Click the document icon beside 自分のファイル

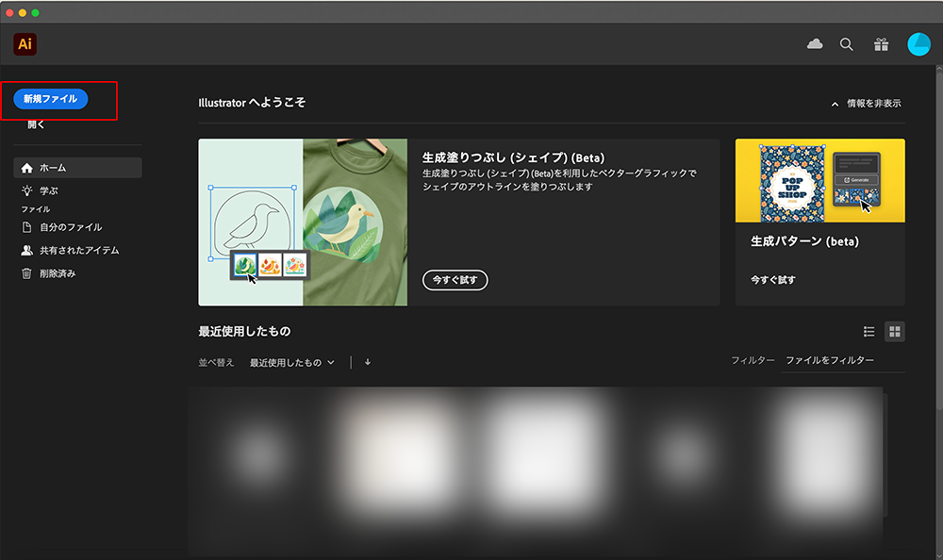tap(26, 227)
